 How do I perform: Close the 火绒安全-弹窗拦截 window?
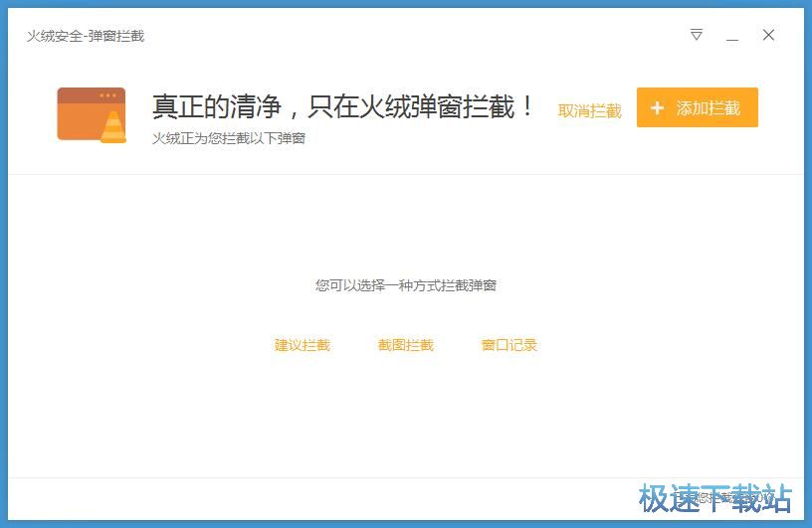click(768, 35)
